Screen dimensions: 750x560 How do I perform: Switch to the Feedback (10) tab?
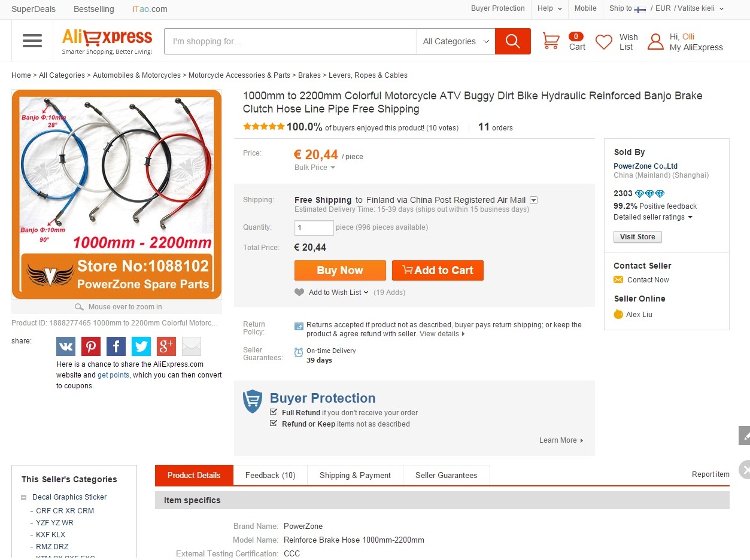[x=270, y=475]
